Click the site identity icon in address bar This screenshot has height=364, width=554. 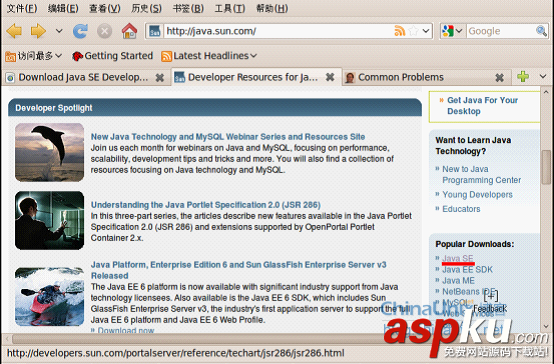pyautogui.click(x=155, y=31)
